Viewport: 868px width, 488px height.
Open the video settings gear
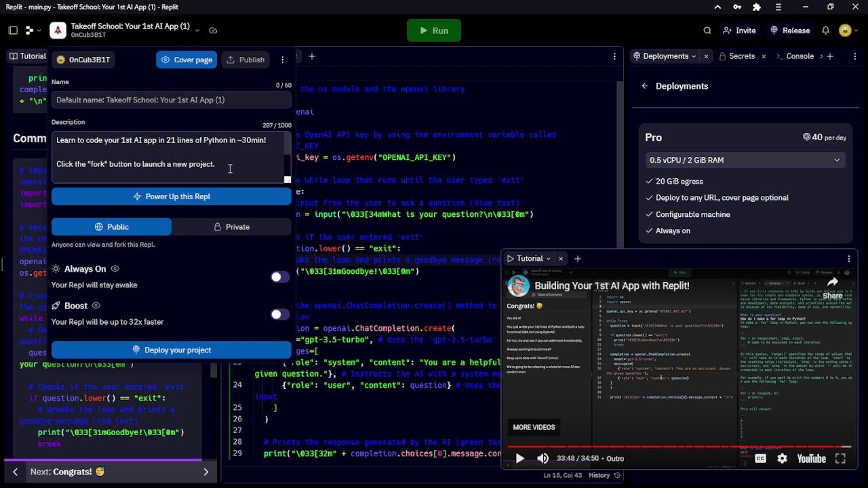point(782,459)
